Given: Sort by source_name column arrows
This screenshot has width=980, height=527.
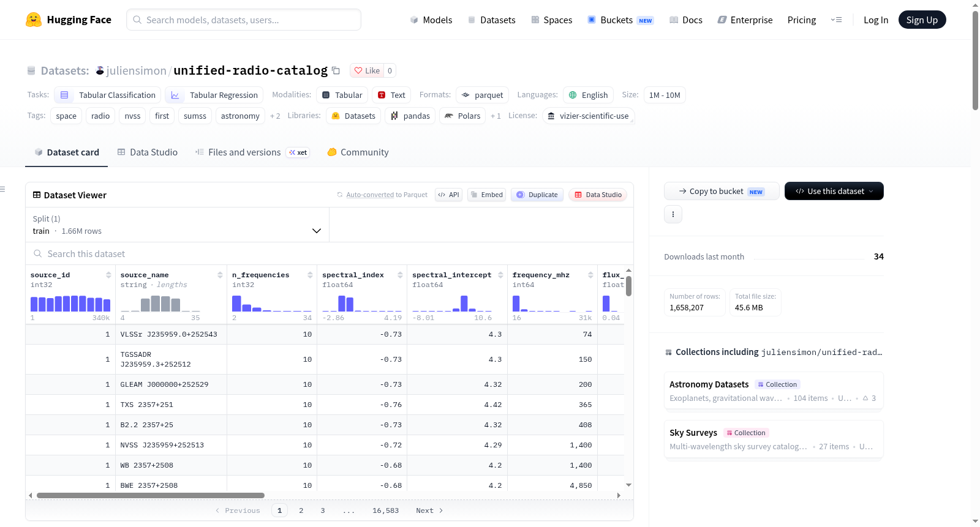Looking at the screenshot, I should pyautogui.click(x=220, y=275).
